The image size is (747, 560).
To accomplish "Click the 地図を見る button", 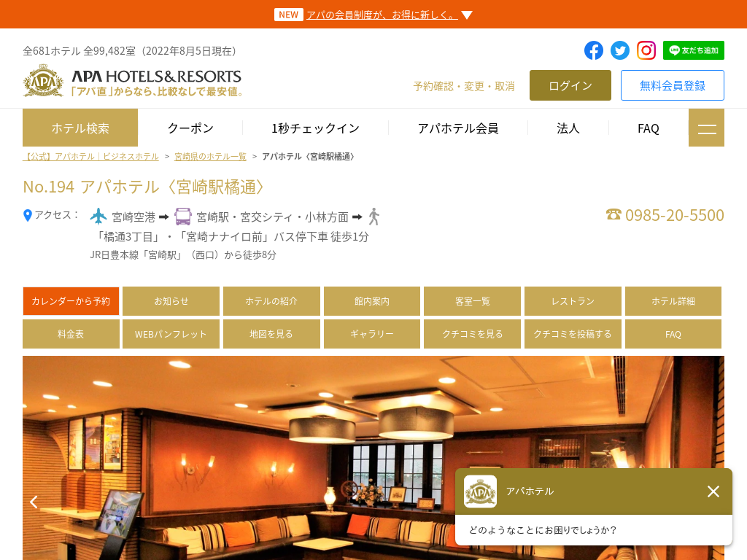I will pos(271,334).
